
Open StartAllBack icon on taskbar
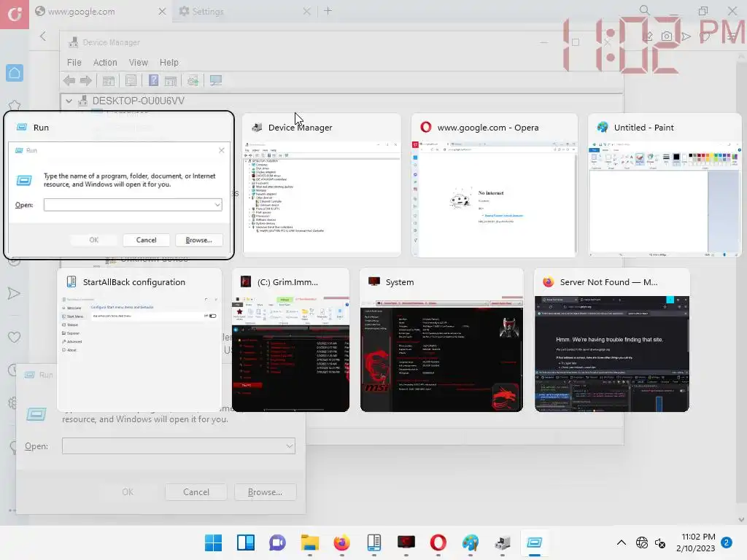point(374,542)
